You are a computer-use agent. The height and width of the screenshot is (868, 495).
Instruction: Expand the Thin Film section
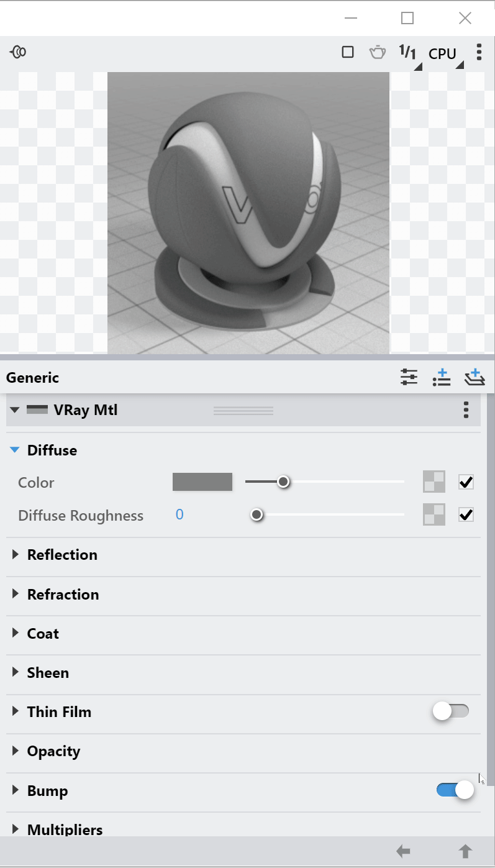coord(16,711)
